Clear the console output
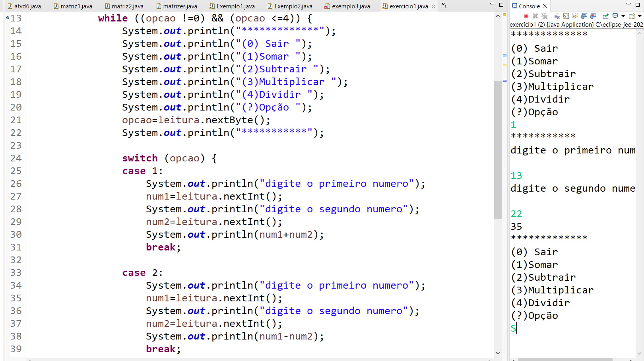Screen dimensions: 644x361 pos(557,16)
